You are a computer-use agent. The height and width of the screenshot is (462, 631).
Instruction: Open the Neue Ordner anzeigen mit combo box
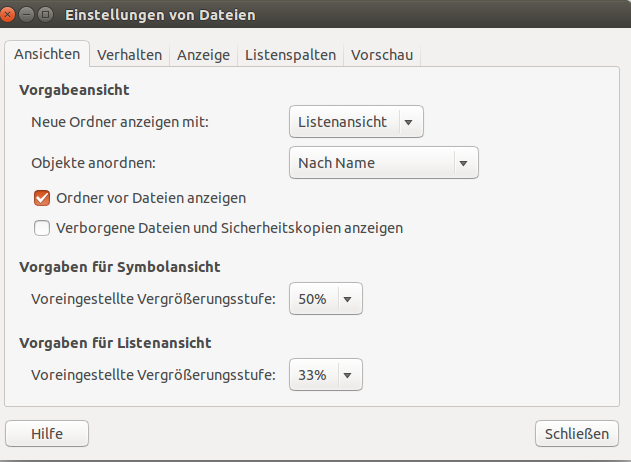(x=356, y=122)
